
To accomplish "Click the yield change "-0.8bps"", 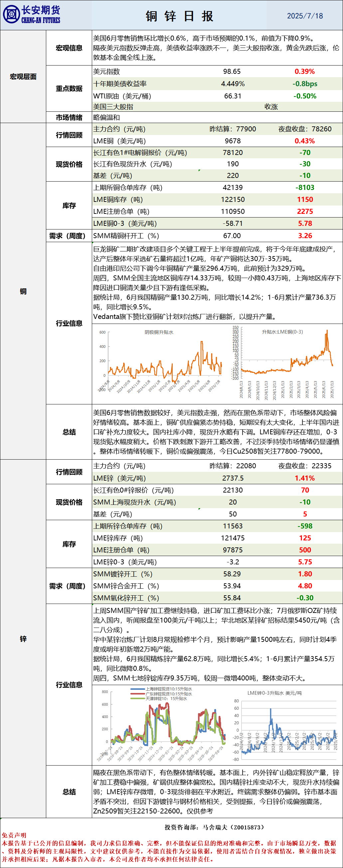I will coord(305,83).
